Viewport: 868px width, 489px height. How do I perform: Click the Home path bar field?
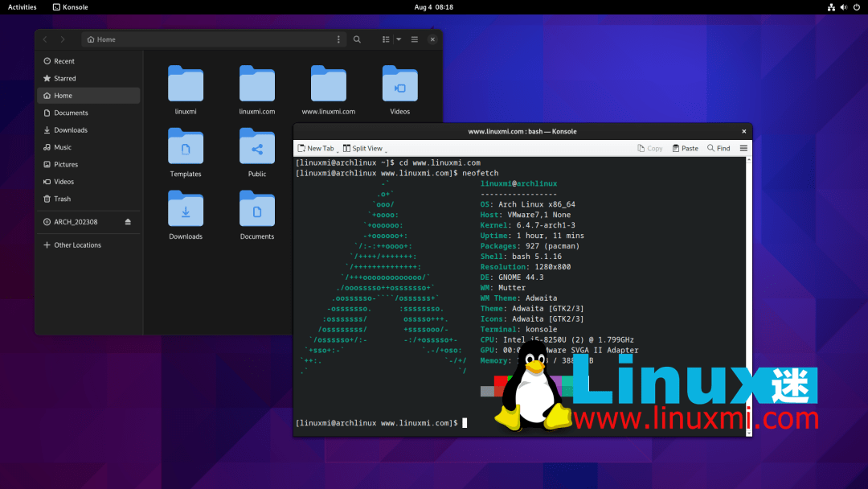(214, 39)
